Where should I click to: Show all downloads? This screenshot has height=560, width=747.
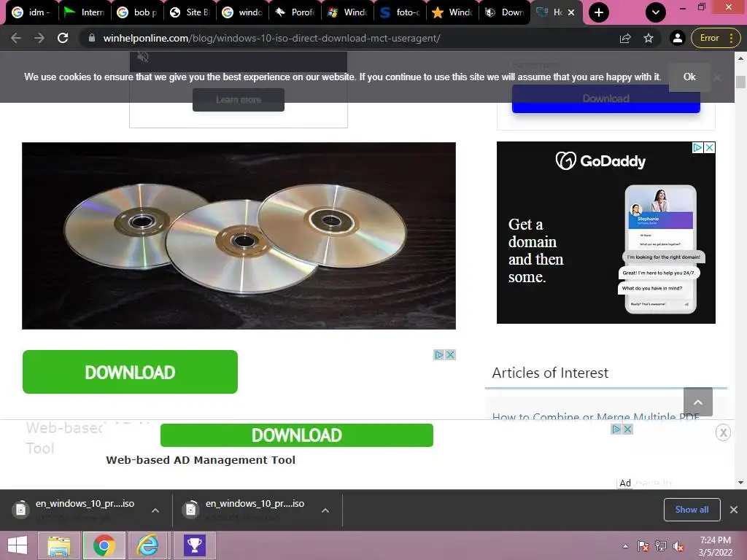(x=692, y=510)
